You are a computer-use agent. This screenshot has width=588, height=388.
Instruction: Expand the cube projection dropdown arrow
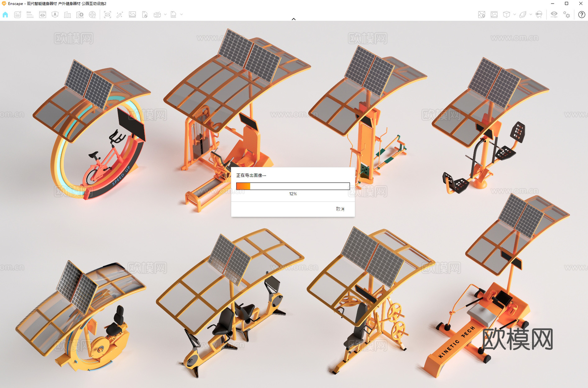click(514, 15)
